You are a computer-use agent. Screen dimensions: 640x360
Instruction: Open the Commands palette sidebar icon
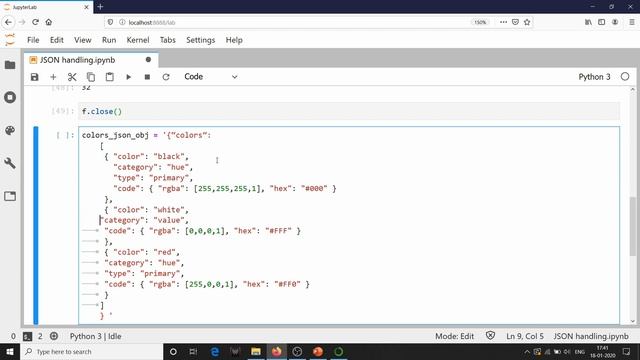pos(10,130)
